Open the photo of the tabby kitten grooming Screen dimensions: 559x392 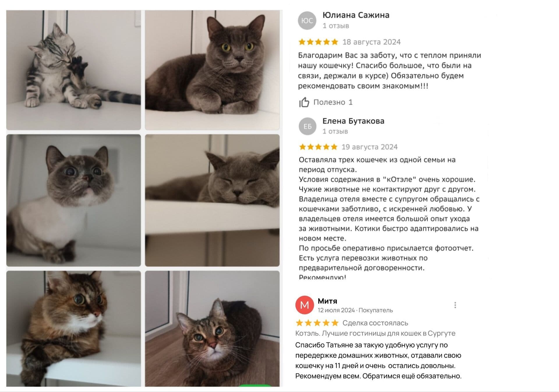tap(74, 70)
